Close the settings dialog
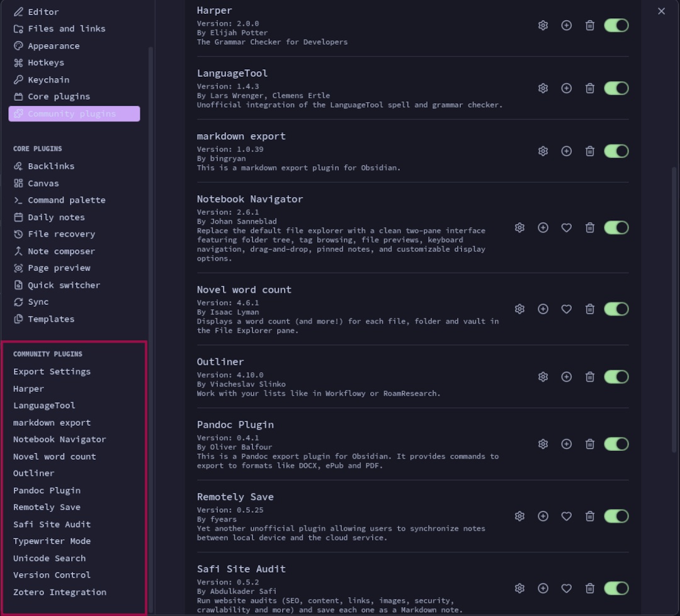 (661, 11)
